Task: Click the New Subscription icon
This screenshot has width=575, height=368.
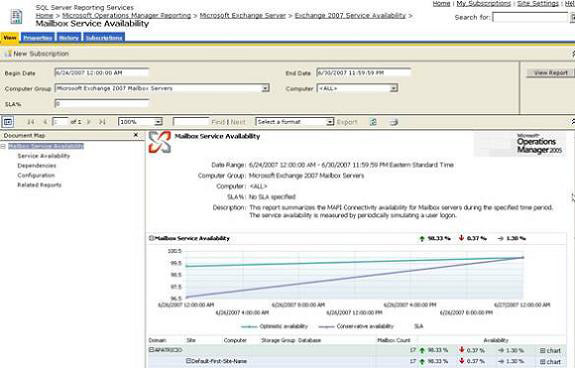Action: click(8, 54)
